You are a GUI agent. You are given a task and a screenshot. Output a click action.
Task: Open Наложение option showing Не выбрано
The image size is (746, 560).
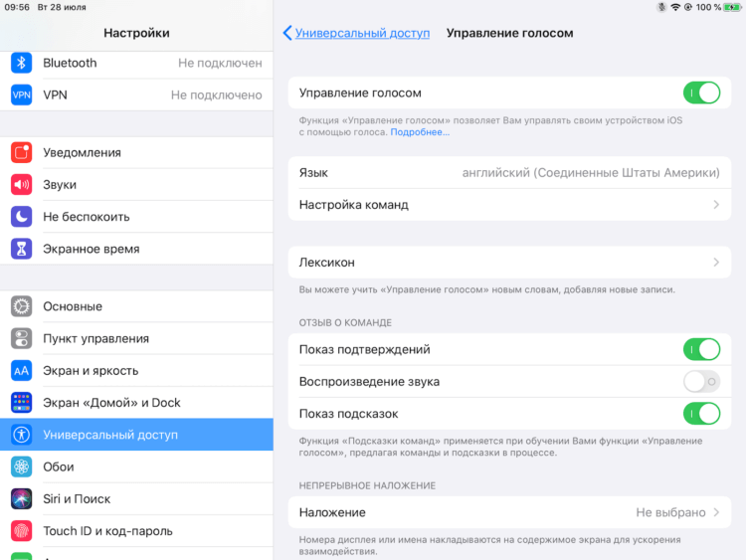point(509,512)
